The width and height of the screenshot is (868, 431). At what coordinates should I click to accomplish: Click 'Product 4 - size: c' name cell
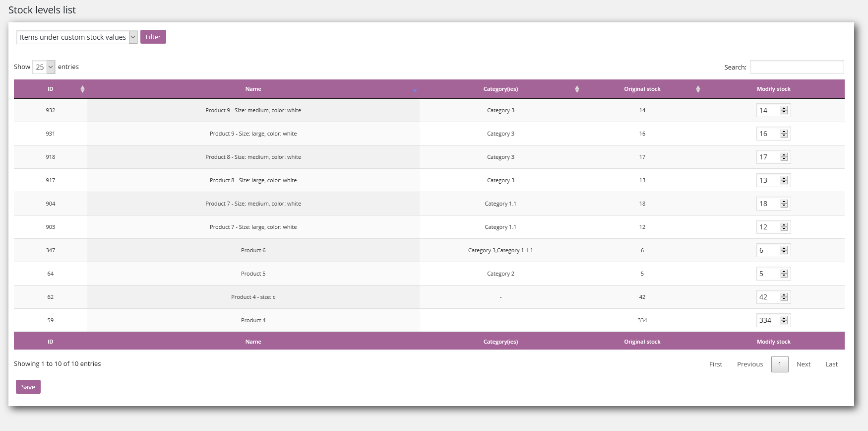pyautogui.click(x=253, y=297)
